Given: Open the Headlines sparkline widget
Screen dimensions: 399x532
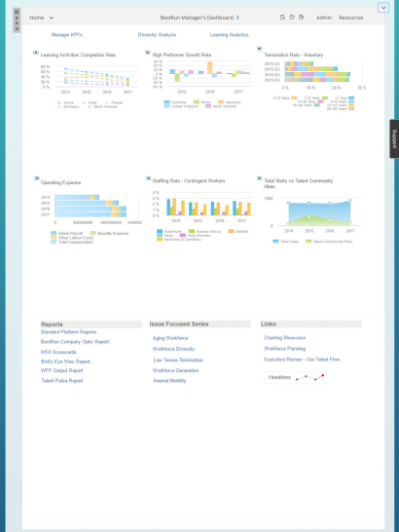Looking at the screenshot, I should pos(295,377).
